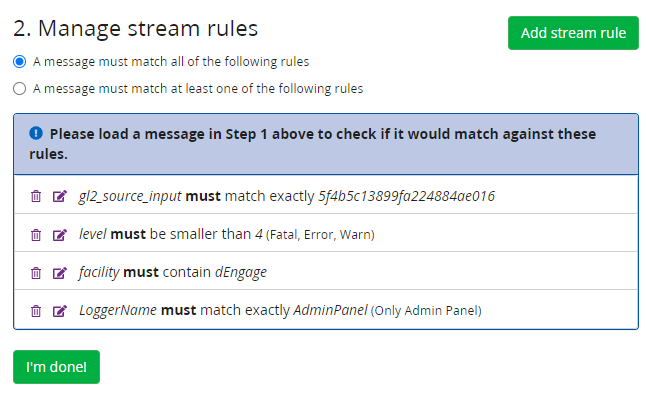646x398 pixels.
Task: Delete the facility contain dEngage rule
Action: 36,272
